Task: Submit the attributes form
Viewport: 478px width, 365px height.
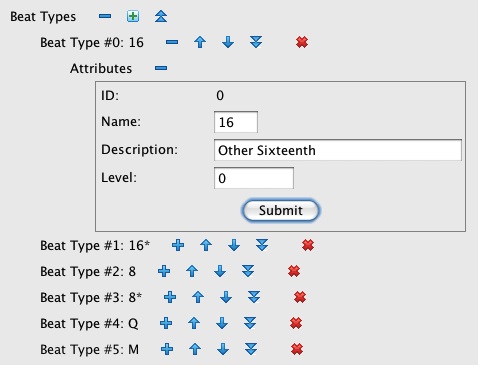Action: pyautogui.click(x=281, y=210)
